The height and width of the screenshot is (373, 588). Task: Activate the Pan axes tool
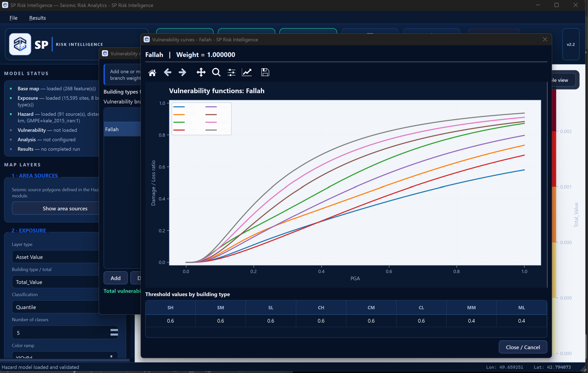tap(201, 72)
